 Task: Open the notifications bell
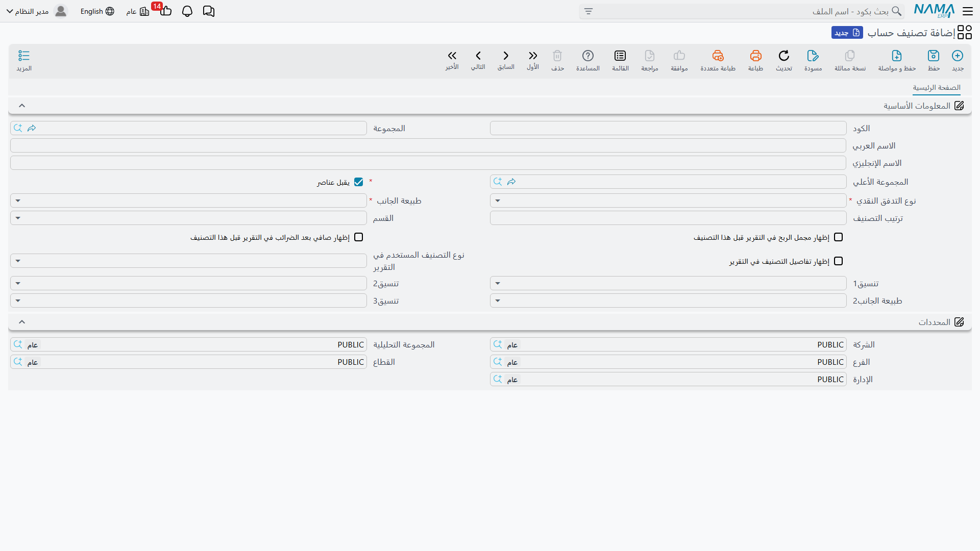coord(187,11)
